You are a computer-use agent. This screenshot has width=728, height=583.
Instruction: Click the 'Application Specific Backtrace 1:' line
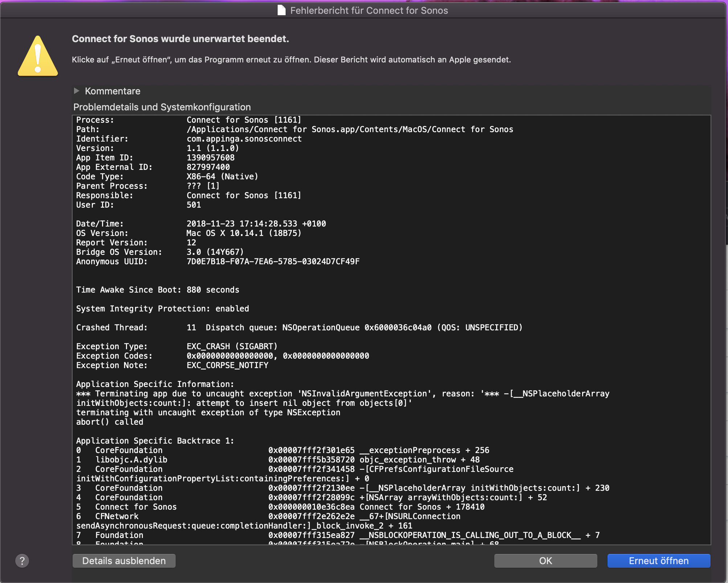(155, 441)
